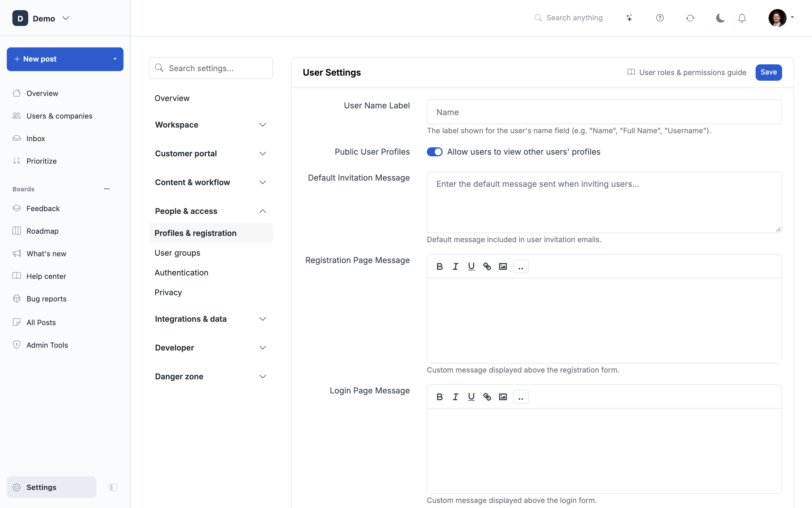Click Underline in Registration Page Message toolbar
Image resolution: width=812 pixels, height=508 pixels.
pos(471,266)
